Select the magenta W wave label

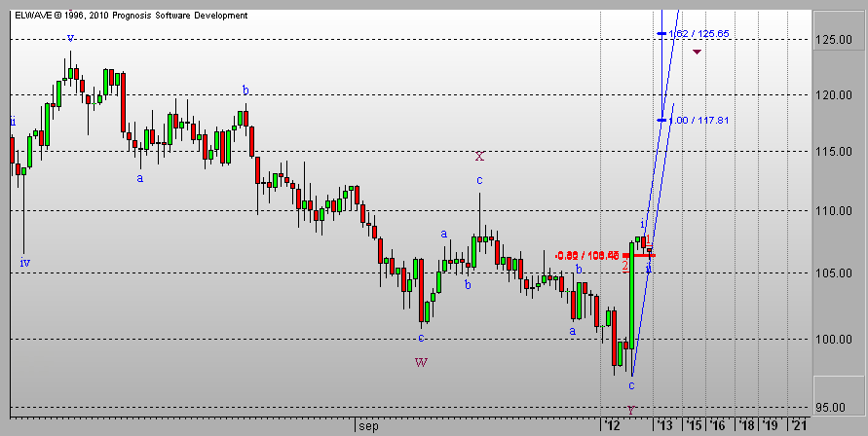click(x=421, y=363)
